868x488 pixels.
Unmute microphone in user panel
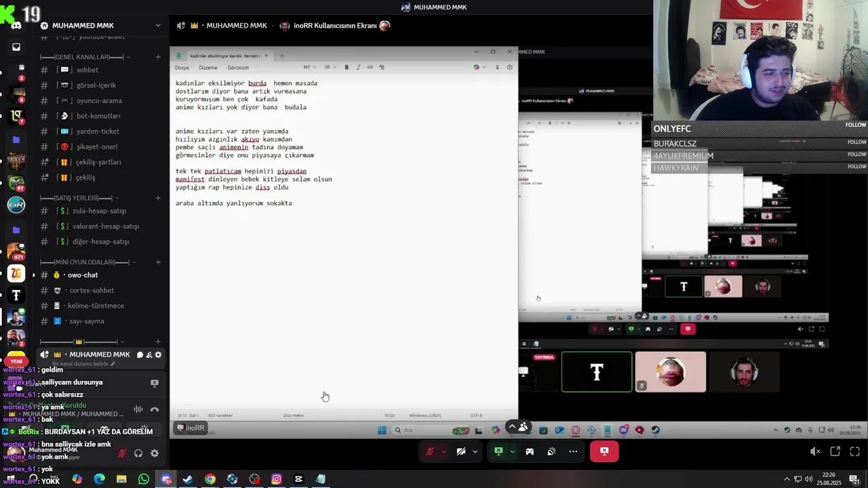pyautogui.click(x=122, y=453)
